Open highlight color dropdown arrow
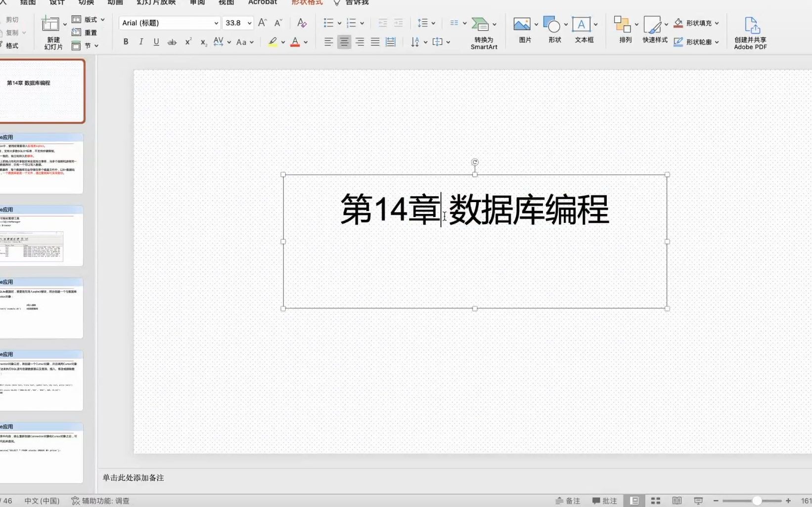This screenshot has width=812, height=507. click(x=283, y=42)
